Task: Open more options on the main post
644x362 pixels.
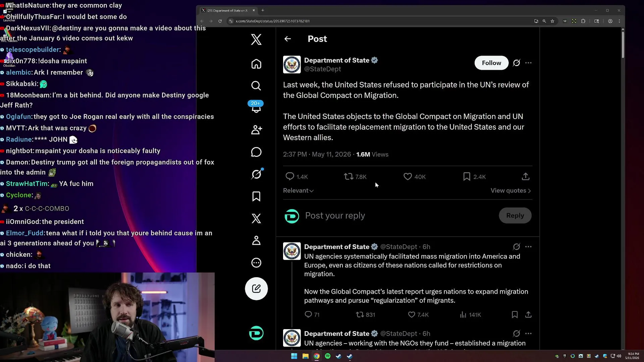Action: tap(528, 63)
